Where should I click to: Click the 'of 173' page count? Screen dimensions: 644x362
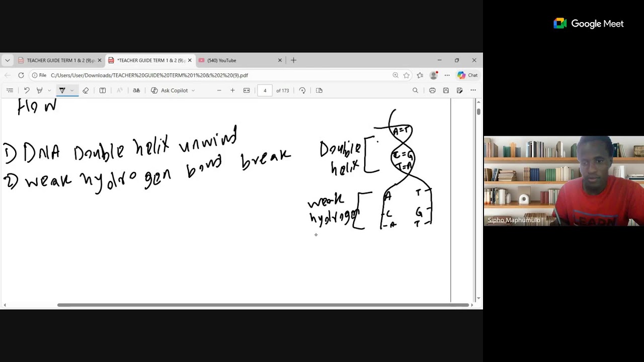[x=282, y=90]
